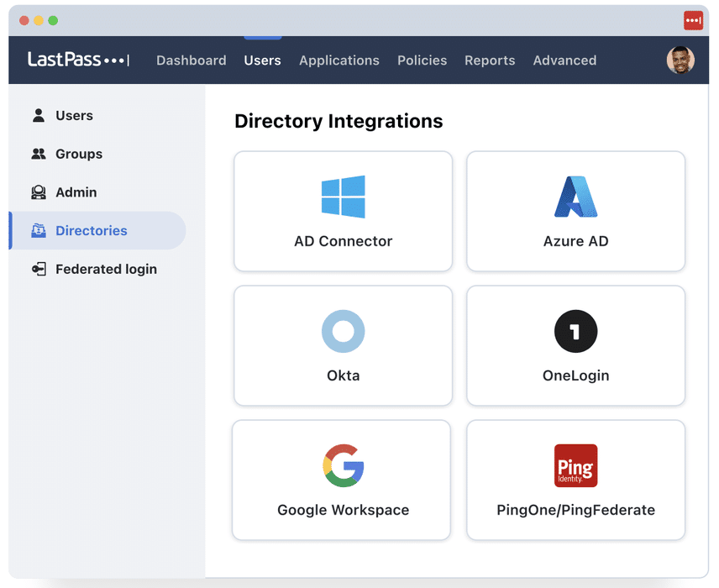Click the Directories icon in the sidebar

39,230
